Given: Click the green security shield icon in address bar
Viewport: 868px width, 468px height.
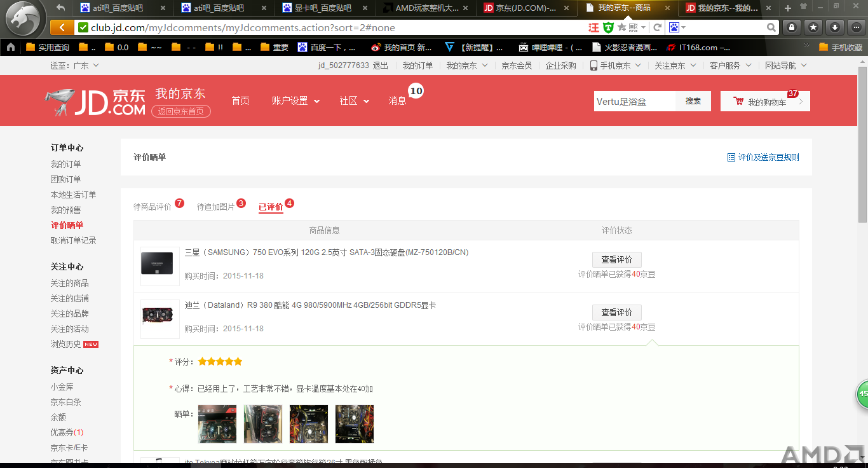Looking at the screenshot, I should pos(608,27).
